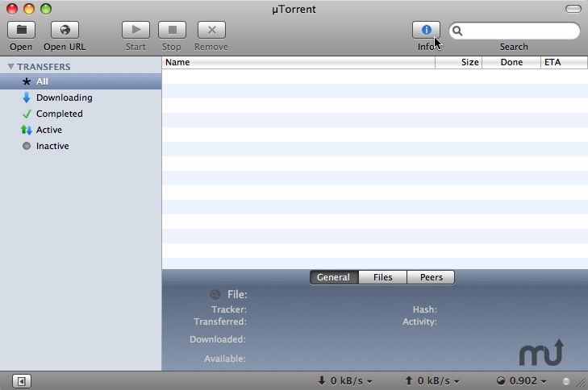The image size is (588, 390).
Task: Click the gray status indicator dot
Action: click(566, 381)
